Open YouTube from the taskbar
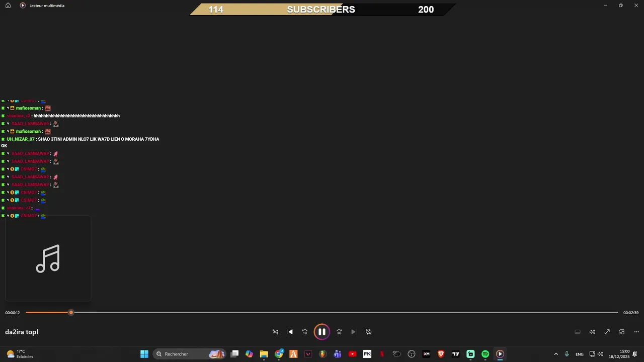The height and width of the screenshot is (362, 644). [x=353, y=354]
